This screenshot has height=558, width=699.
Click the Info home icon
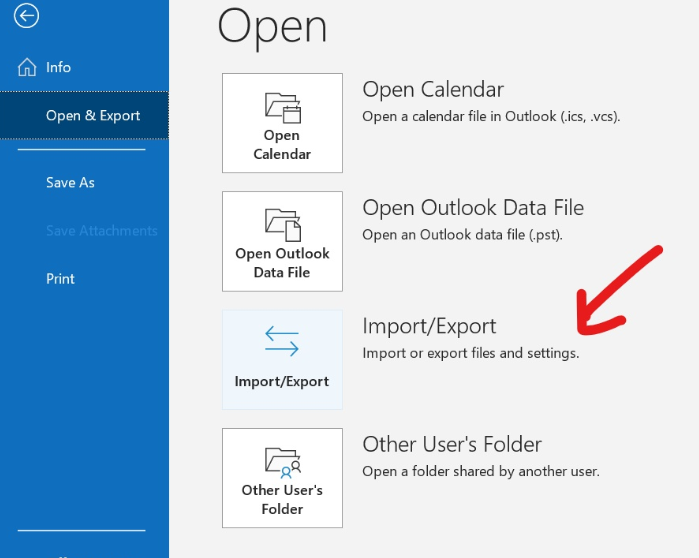pyautogui.click(x=26, y=67)
